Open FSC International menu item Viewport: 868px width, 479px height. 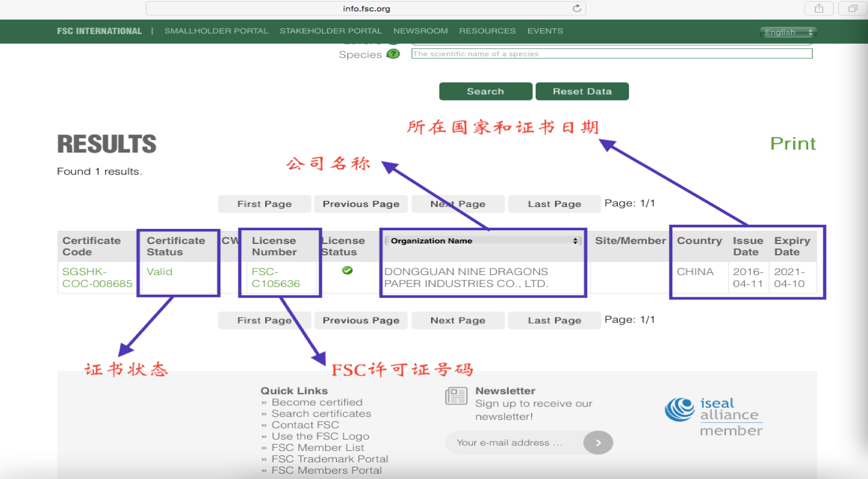pyautogui.click(x=99, y=31)
